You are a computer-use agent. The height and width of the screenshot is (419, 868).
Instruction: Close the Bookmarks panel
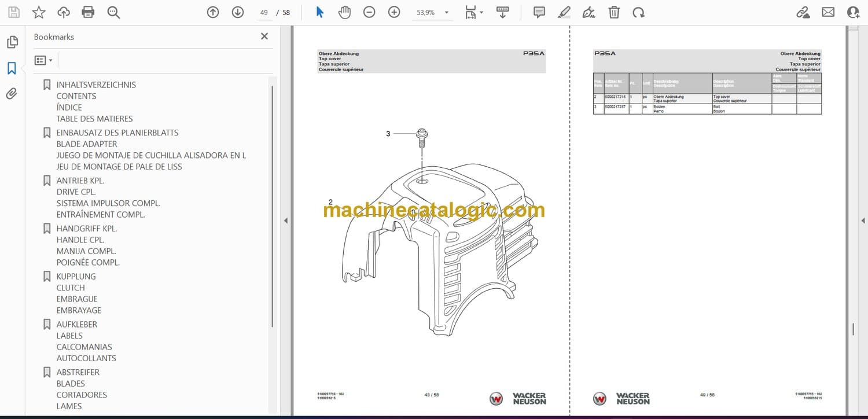tap(264, 36)
